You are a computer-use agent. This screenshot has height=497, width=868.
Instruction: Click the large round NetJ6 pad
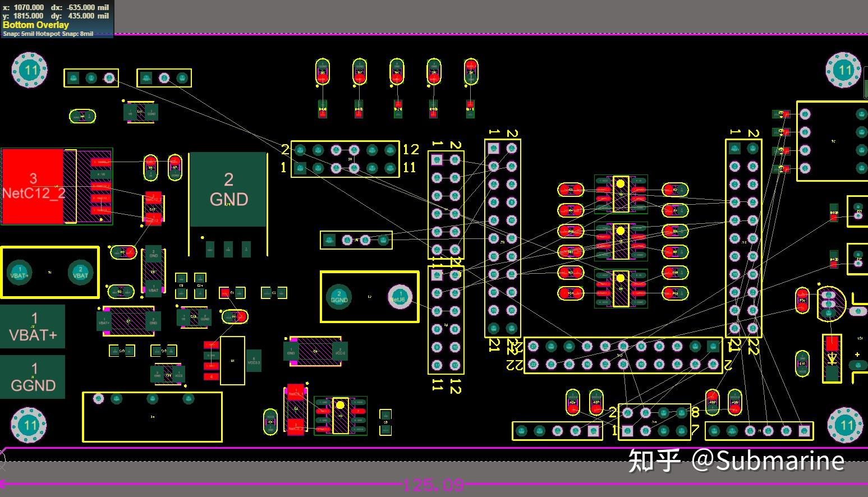coord(399,296)
